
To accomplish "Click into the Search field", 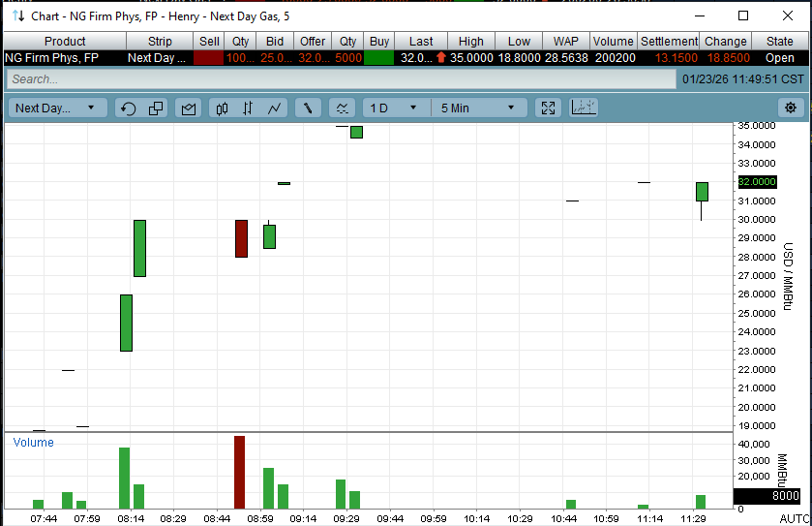I will (x=342, y=79).
